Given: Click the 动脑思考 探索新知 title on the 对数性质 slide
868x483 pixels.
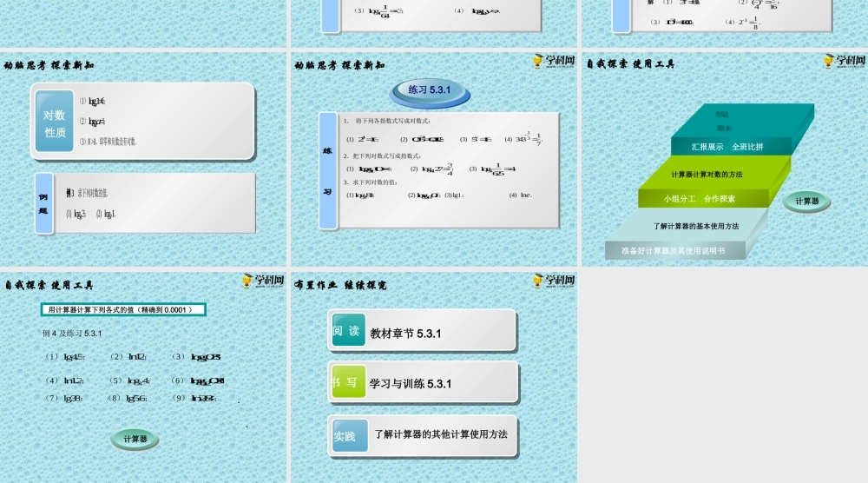Looking at the screenshot, I should point(49,65).
